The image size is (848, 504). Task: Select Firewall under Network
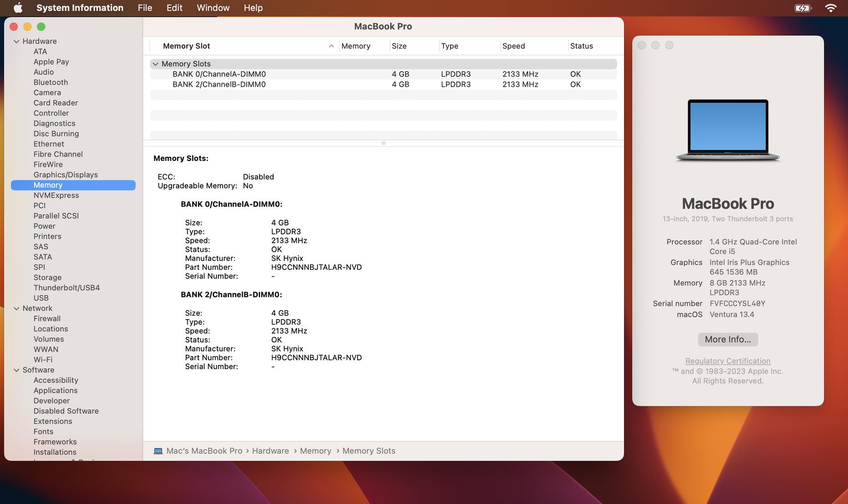[x=47, y=318]
